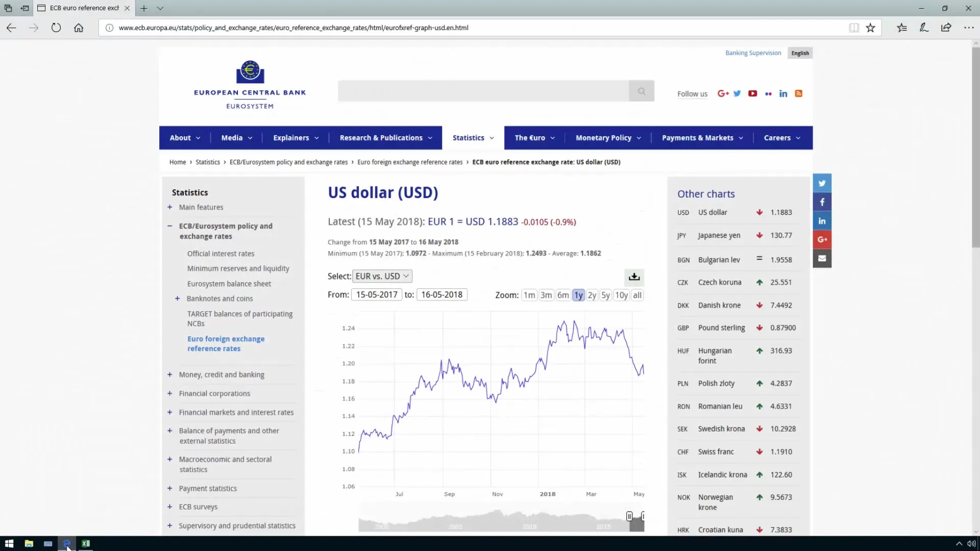Viewport: 980px width, 551px height.
Task: View the Pound sterling chart
Action: 721,328
